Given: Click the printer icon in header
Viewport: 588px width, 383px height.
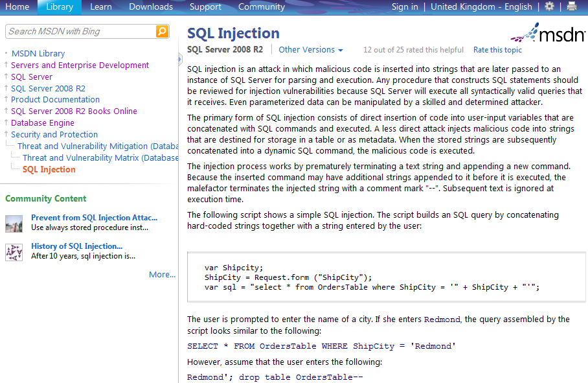Looking at the screenshot, I should 572,6.
